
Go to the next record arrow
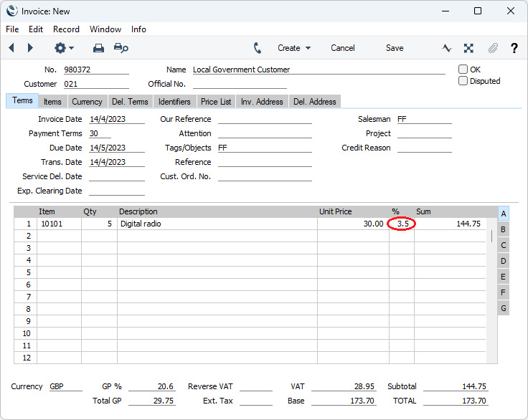(30, 48)
